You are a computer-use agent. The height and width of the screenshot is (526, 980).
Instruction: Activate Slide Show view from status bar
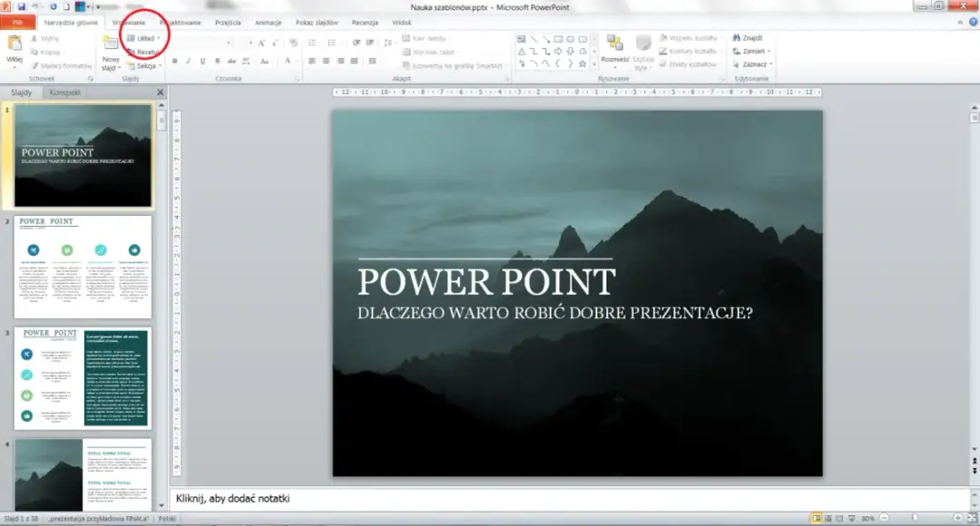tap(851, 517)
